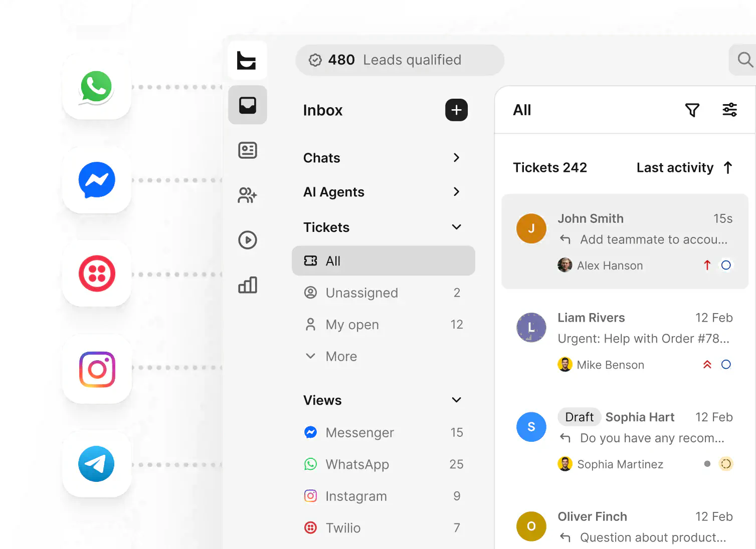Toggle the status circle on John Smith ticket
This screenshot has width=756, height=549.
click(x=726, y=265)
